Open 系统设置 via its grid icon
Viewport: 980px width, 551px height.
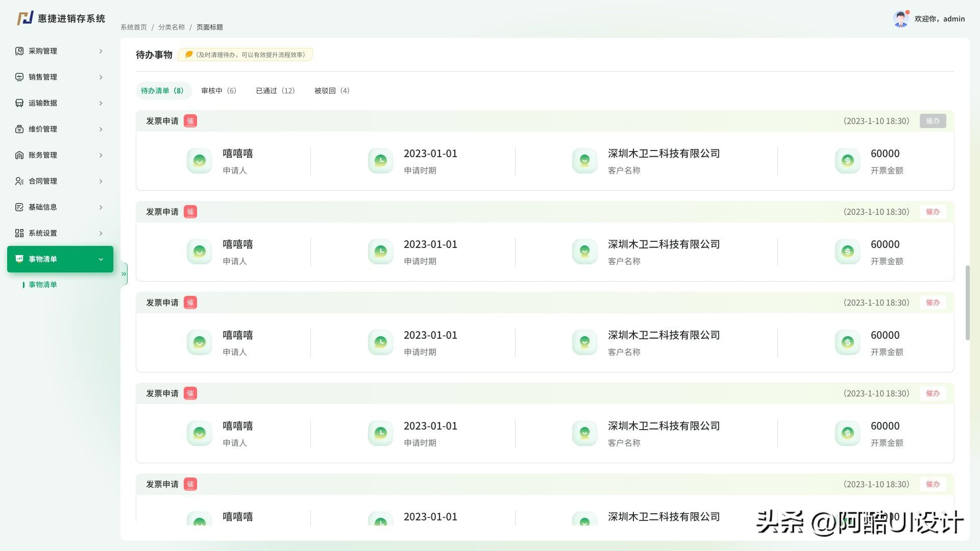[19, 233]
